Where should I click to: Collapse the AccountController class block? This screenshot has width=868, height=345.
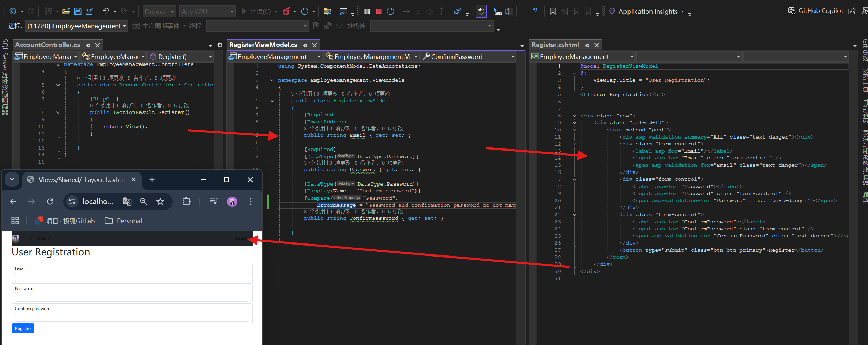pos(58,85)
